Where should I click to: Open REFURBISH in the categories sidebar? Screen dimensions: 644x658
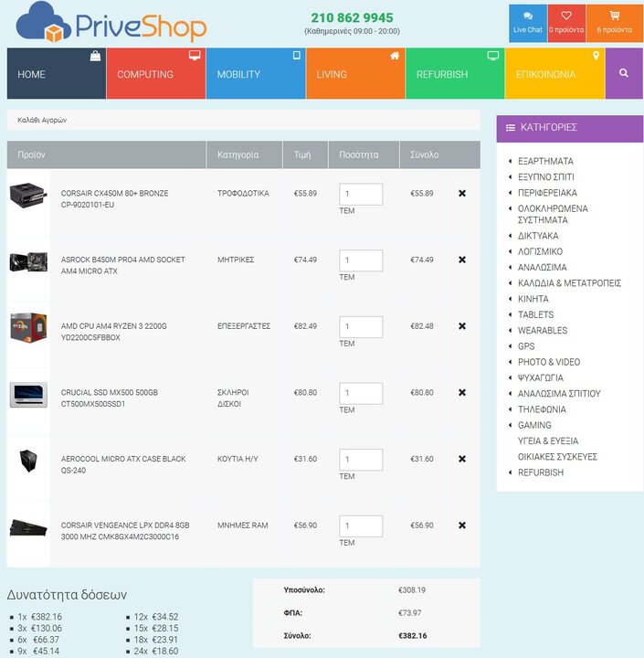pos(541,472)
